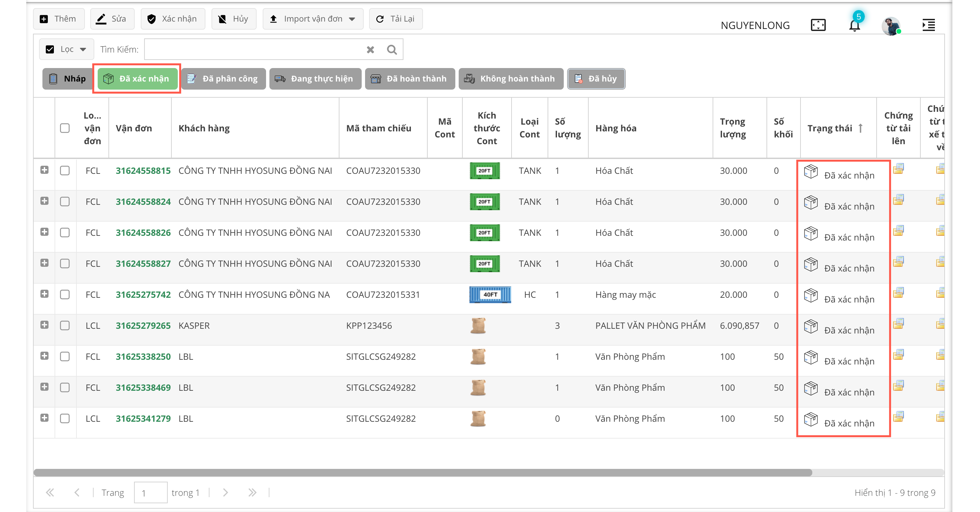Open the Import vận đơn dropdown

coord(312,19)
